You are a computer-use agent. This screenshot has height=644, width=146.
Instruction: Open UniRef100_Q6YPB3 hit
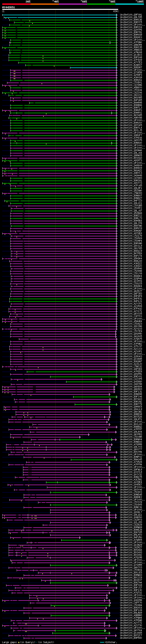[x=131, y=435]
